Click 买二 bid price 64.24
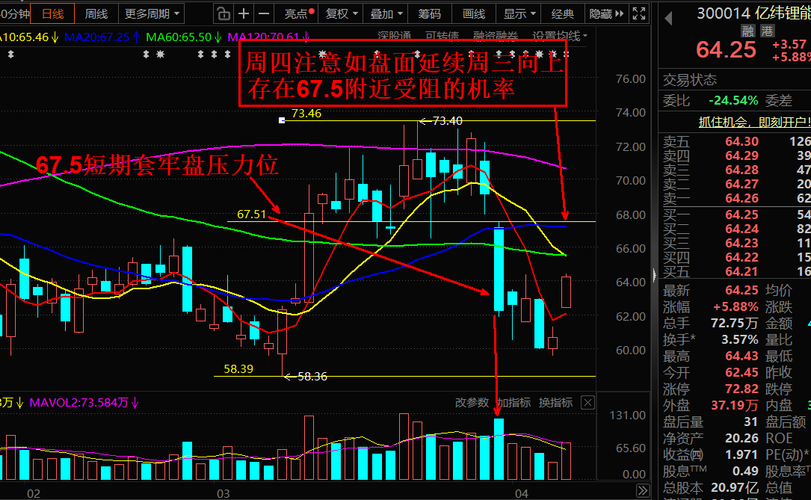 pos(742,229)
